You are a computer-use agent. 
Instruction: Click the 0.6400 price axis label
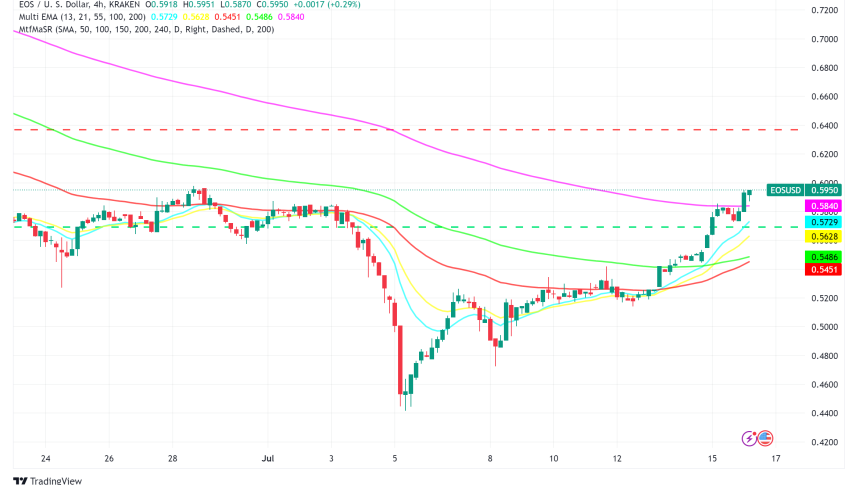[x=824, y=125]
